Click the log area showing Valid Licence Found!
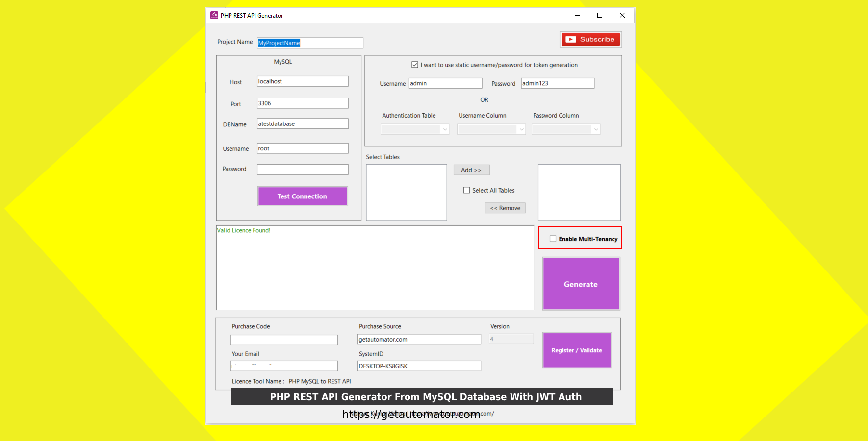This screenshot has width=868, height=441. 375,268
